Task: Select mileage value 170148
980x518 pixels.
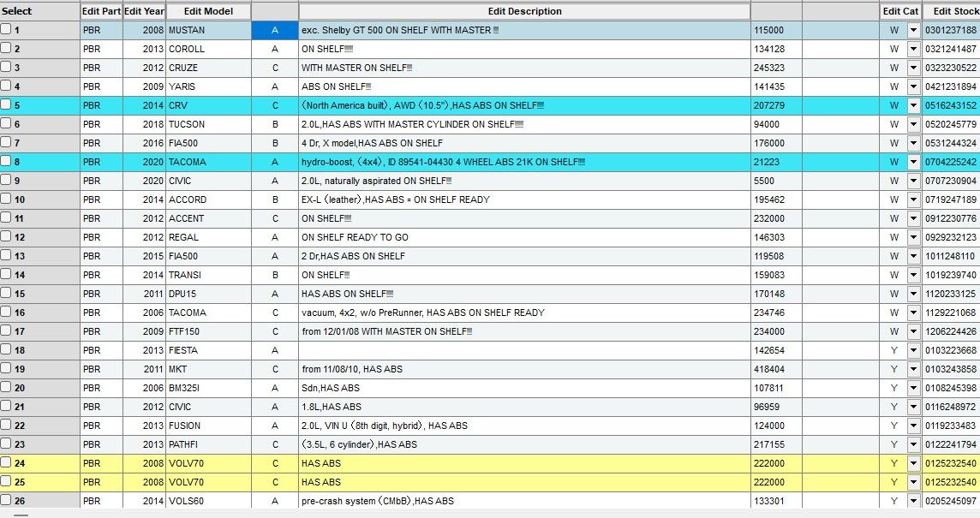Action: [x=775, y=294]
